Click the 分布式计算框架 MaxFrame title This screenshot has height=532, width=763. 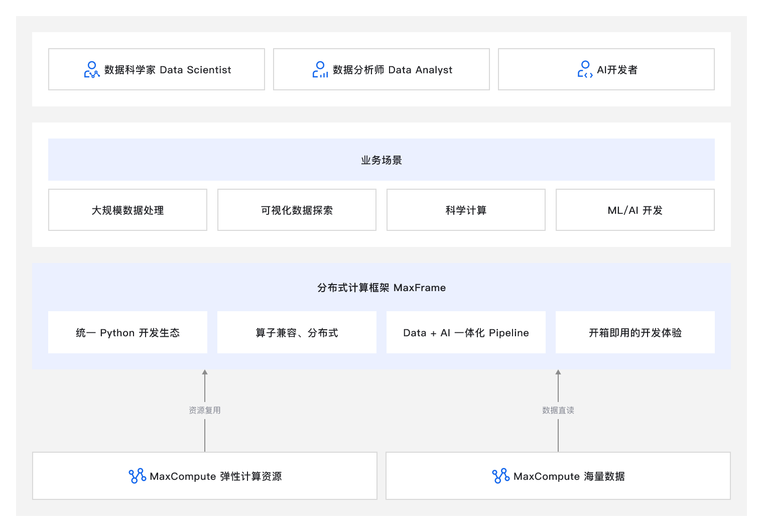point(381,288)
